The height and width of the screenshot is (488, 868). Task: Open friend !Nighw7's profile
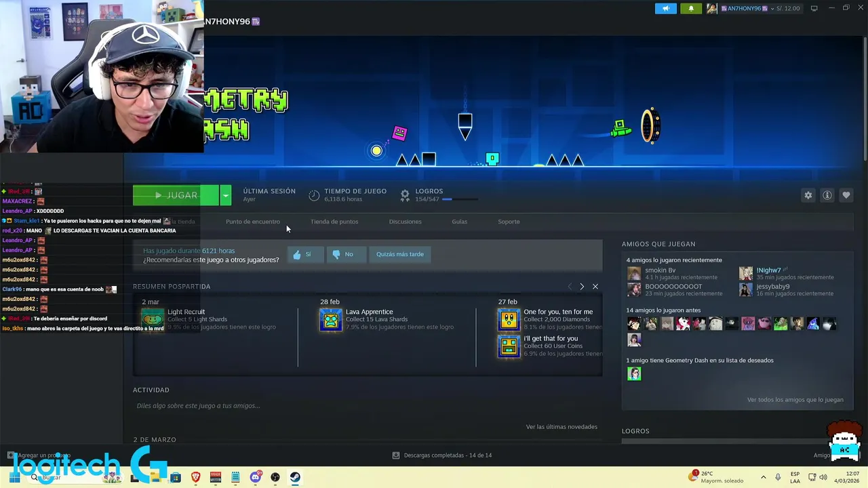coord(769,270)
